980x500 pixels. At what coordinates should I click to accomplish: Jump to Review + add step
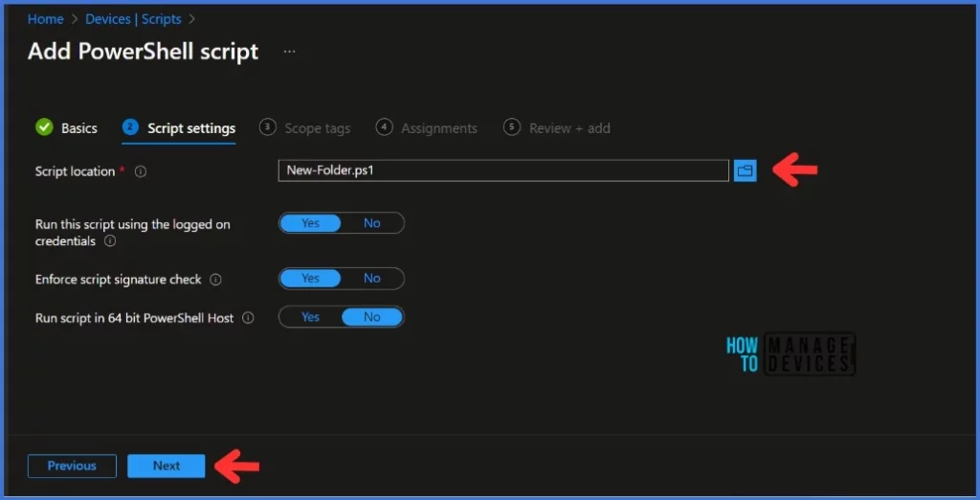[557, 128]
